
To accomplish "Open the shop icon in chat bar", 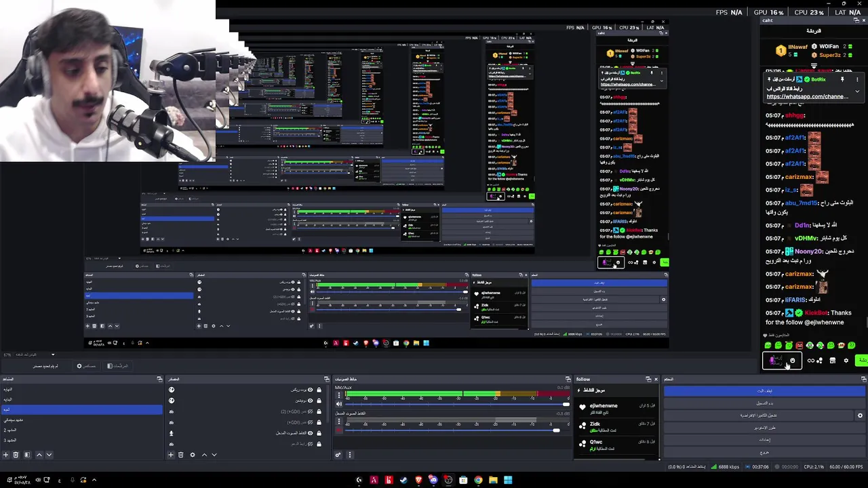I will pyautogui.click(x=833, y=361).
